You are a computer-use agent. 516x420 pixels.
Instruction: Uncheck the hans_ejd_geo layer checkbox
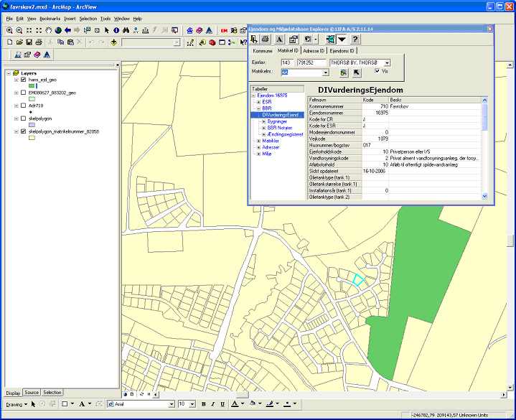[24, 80]
